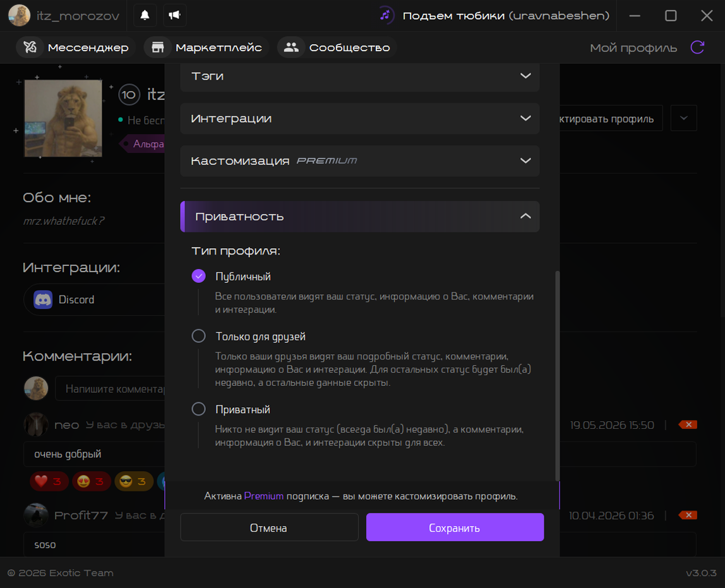Click the music note track icon

pyautogui.click(x=386, y=15)
